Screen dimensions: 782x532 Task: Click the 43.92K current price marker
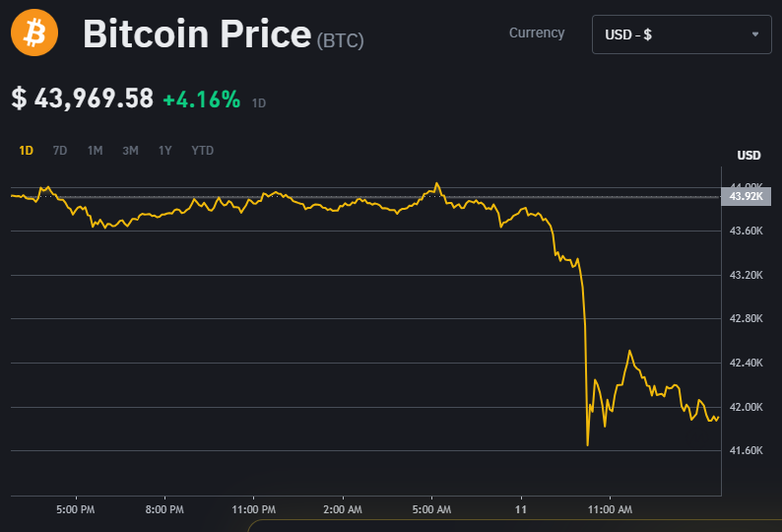746,197
